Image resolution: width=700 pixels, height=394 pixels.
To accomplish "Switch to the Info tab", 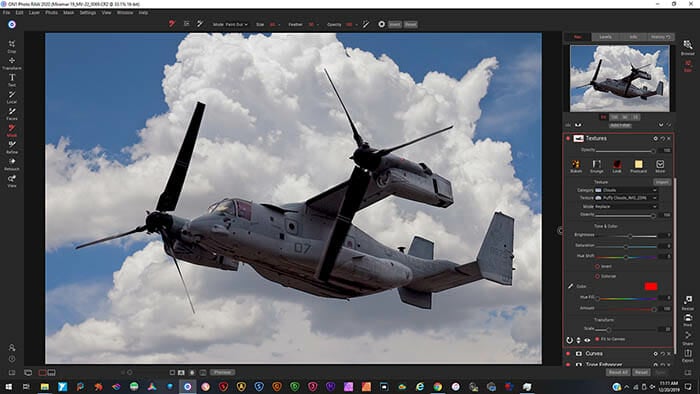I will pos(633,37).
